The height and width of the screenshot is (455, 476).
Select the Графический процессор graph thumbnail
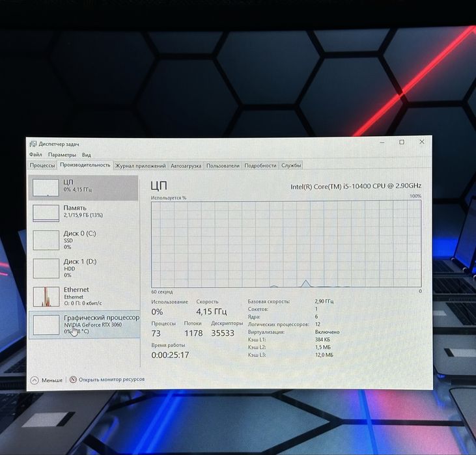(46, 325)
